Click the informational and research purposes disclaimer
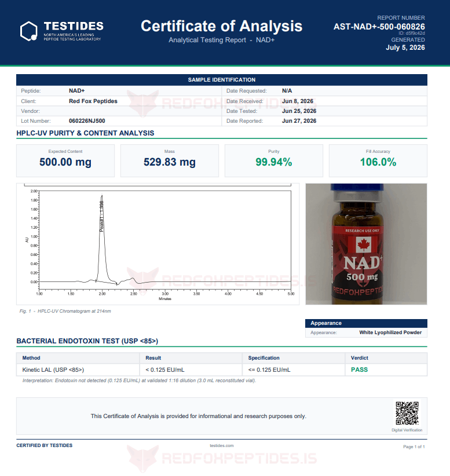Image resolution: width=450 pixels, height=476 pixels. (x=198, y=416)
